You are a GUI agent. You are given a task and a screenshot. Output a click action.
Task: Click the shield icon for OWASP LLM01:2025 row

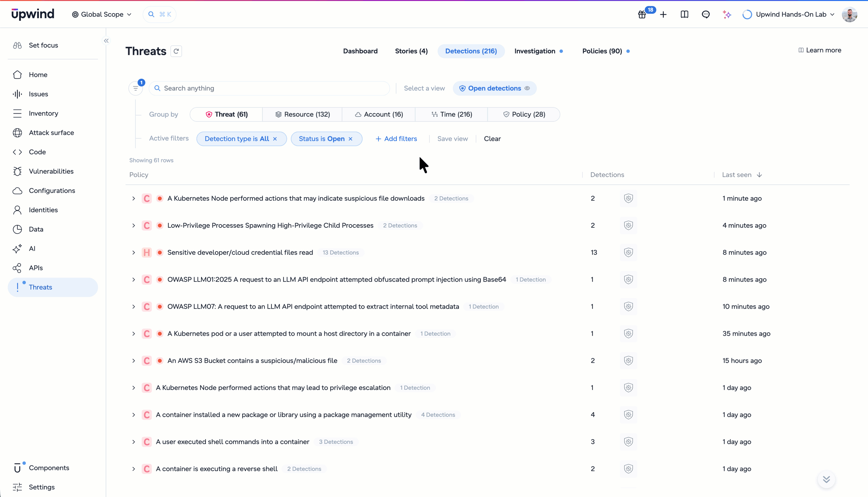click(x=629, y=279)
